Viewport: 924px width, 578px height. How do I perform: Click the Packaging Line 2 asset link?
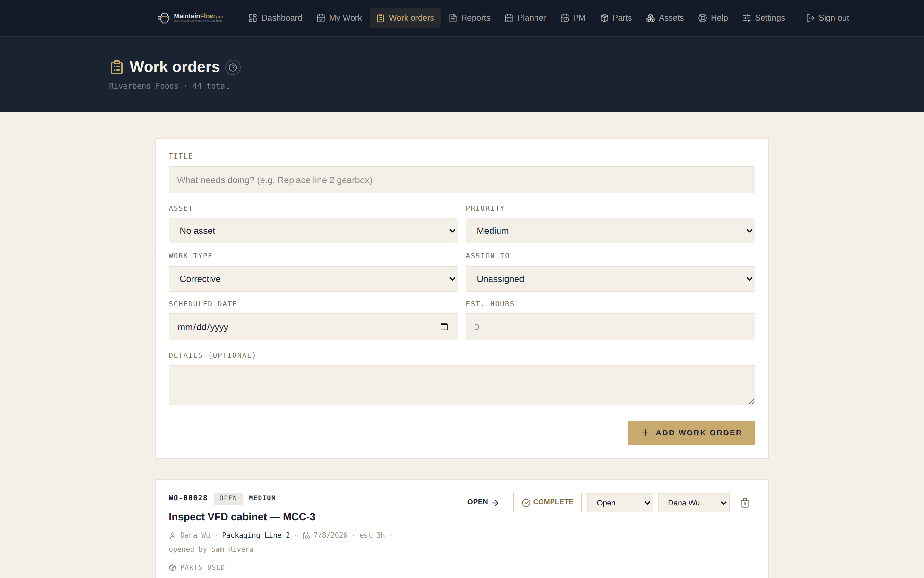(256, 535)
